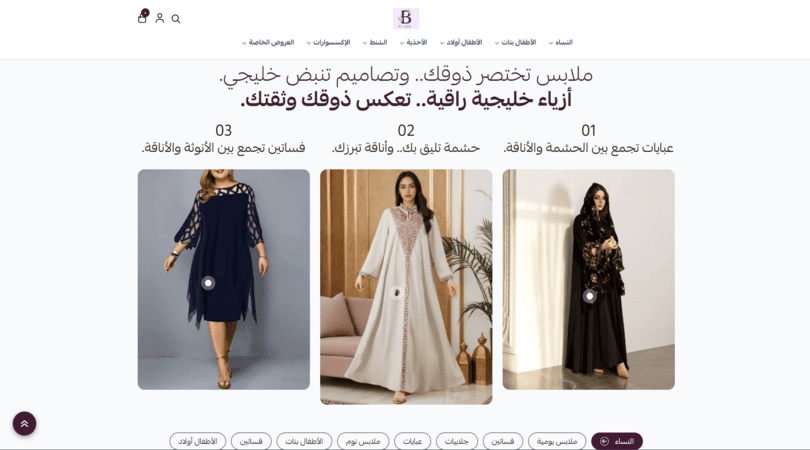The height and width of the screenshot is (450, 810).
Task: Select the dark النساء category pill
Action: 617,441
